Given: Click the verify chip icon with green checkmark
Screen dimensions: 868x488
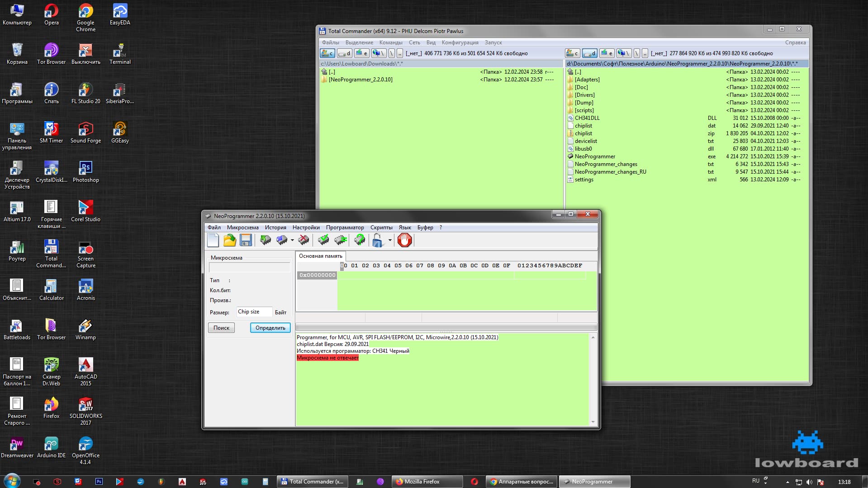Looking at the screenshot, I should 323,240.
